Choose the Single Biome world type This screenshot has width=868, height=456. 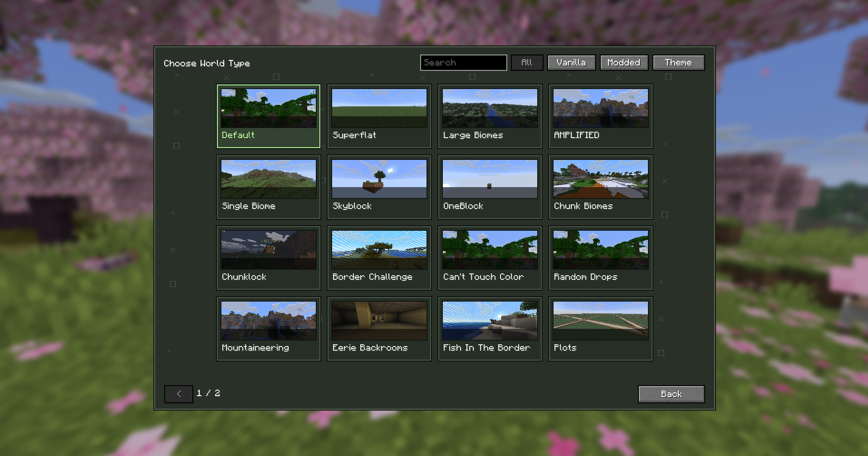269,187
